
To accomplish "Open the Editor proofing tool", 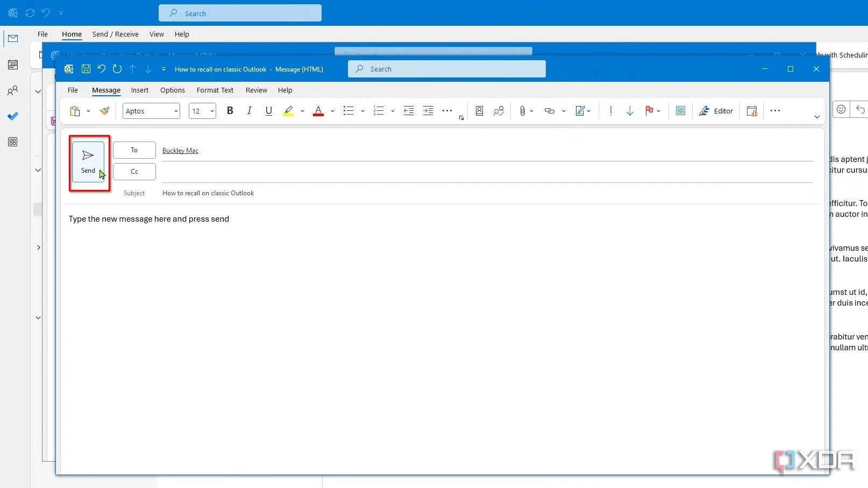I will point(716,111).
